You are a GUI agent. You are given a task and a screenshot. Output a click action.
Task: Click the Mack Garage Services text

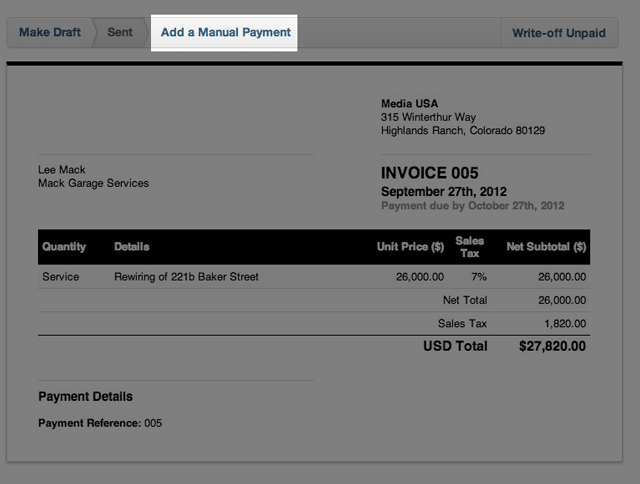coord(93,183)
